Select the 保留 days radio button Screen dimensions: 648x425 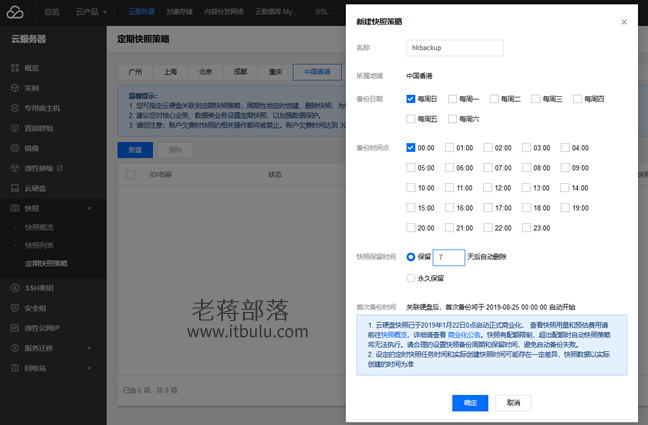[410, 257]
